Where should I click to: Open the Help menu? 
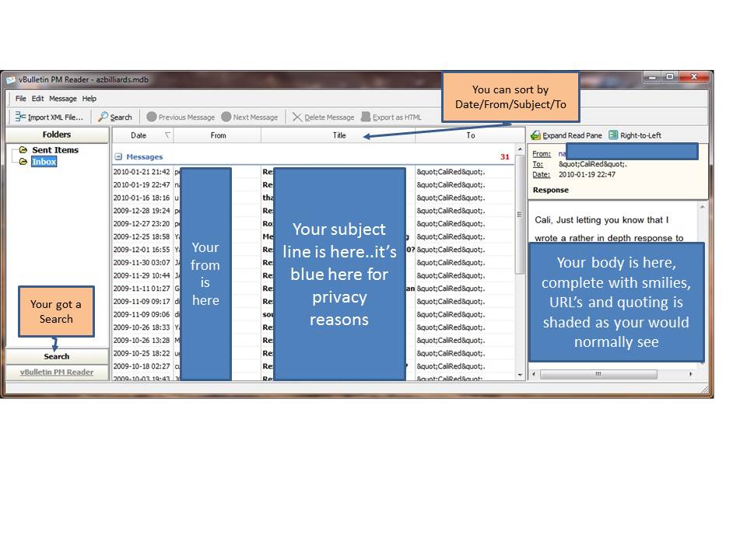tap(89, 99)
